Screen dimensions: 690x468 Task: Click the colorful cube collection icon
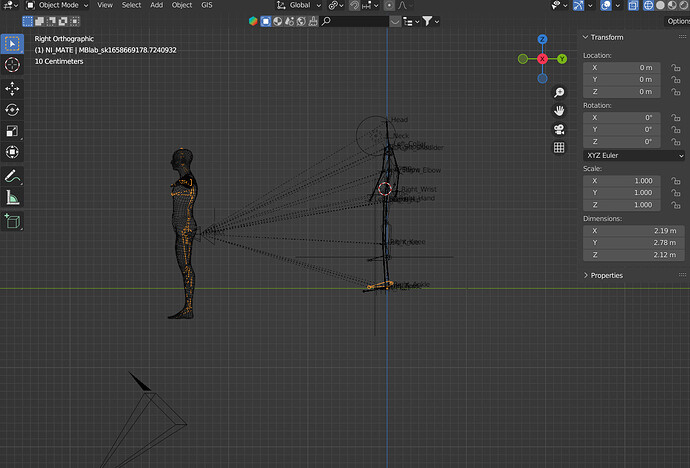click(253, 21)
